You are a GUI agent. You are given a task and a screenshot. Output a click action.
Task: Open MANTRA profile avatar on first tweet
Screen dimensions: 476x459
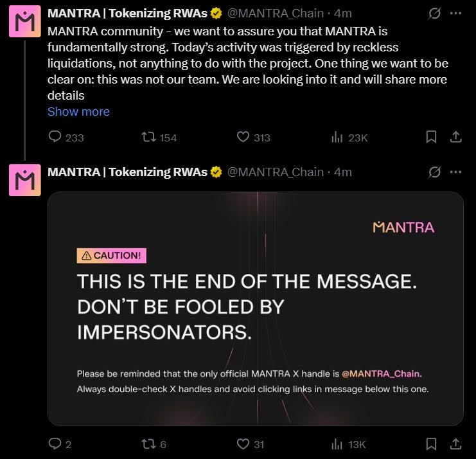tap(25, 21)
